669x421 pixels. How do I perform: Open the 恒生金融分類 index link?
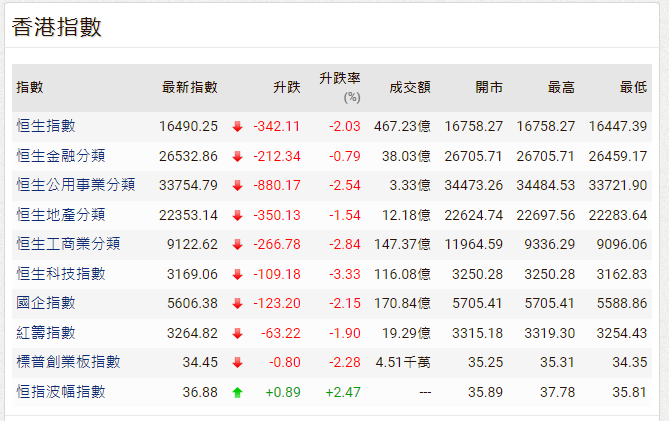tap(60, 156)
